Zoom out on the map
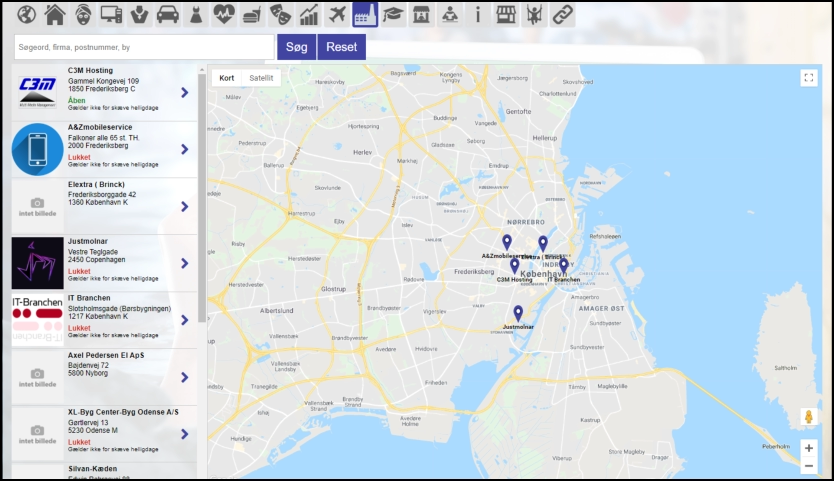The width and height of the screenshot is (834, 481). (x=808, y=466)
